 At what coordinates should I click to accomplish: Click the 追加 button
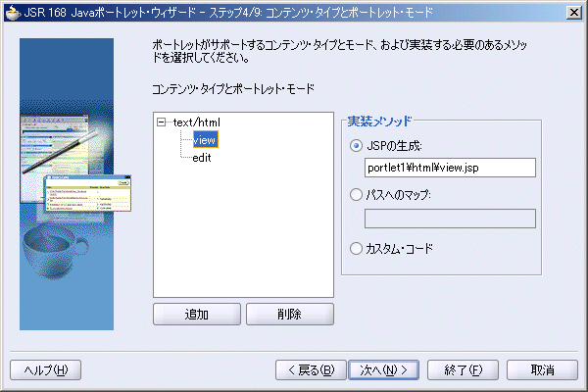tap(197, 314)
